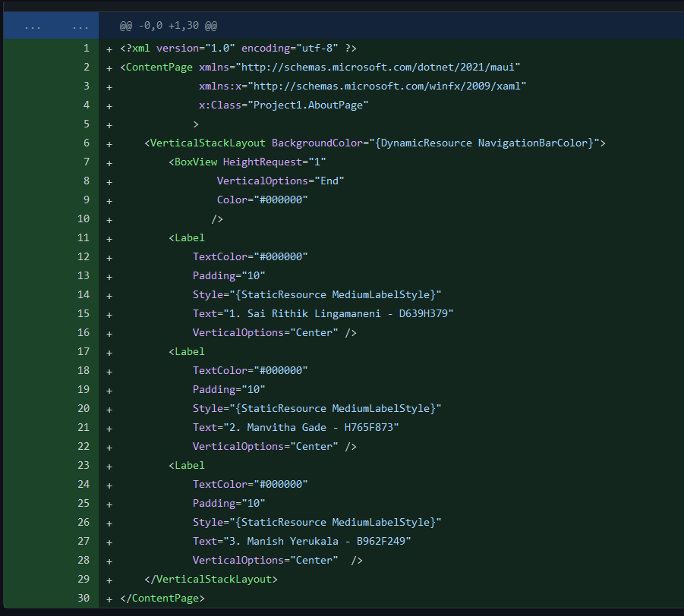684x616 pixels.
Task: Click the <Label tag on line 17
Action: [x=187, y=352]
